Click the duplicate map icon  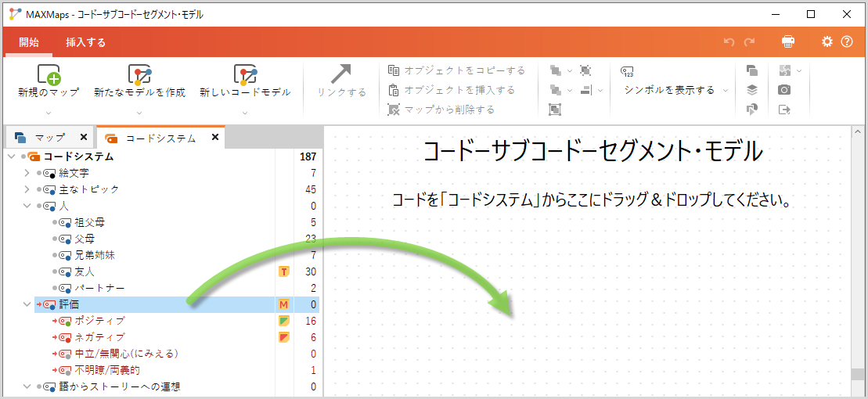tap(751, 70)
